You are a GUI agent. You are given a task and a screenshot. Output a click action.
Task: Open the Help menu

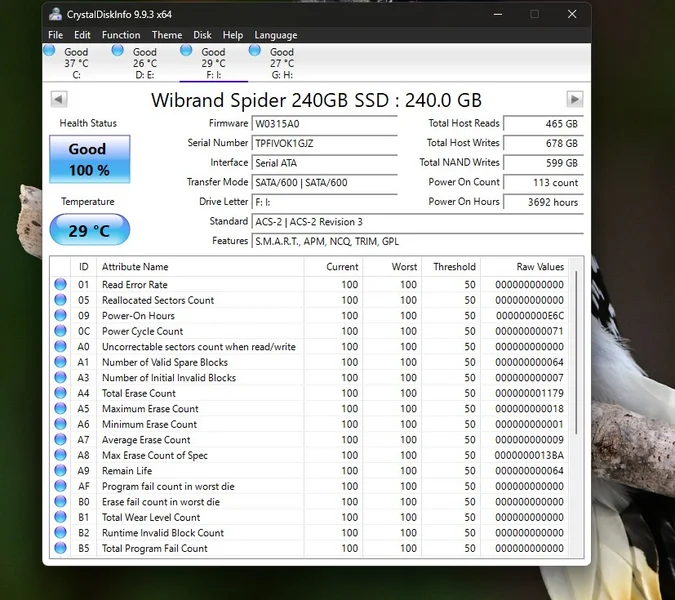(232, 35)
